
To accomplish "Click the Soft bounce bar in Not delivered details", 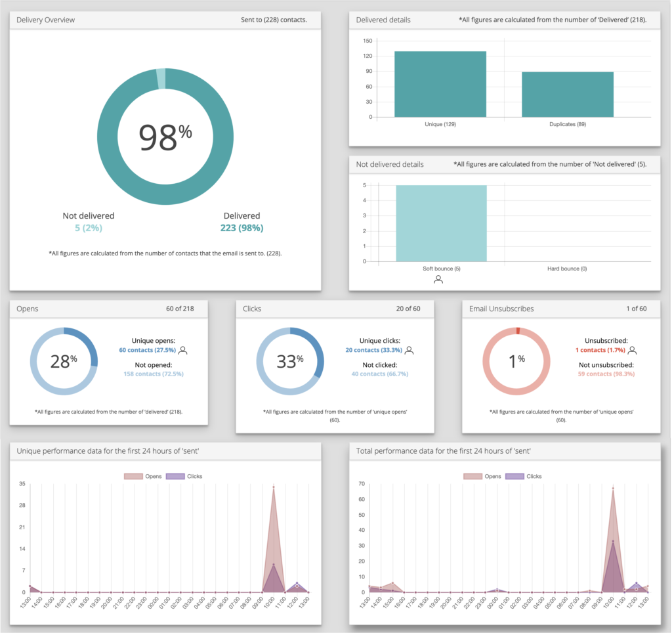I will [x=441, y=223].
